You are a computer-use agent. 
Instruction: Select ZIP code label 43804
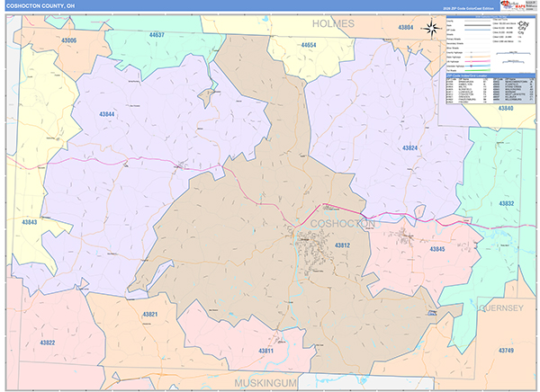tap(406, 27)
